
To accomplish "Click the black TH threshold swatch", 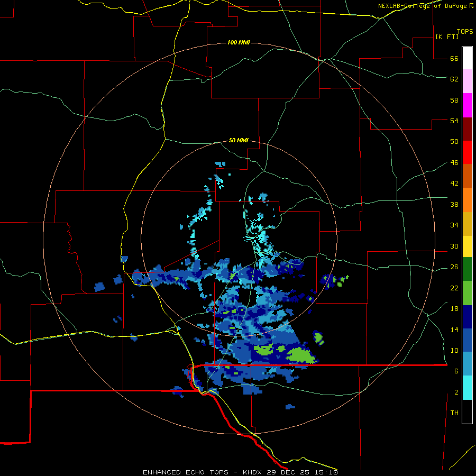I will (x=467, y=411).
